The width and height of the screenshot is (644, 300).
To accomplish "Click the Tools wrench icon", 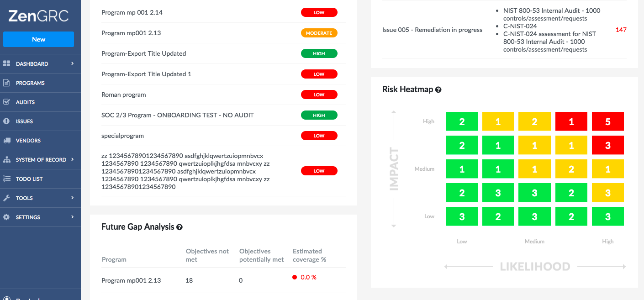I will click(x=6, y=198).
